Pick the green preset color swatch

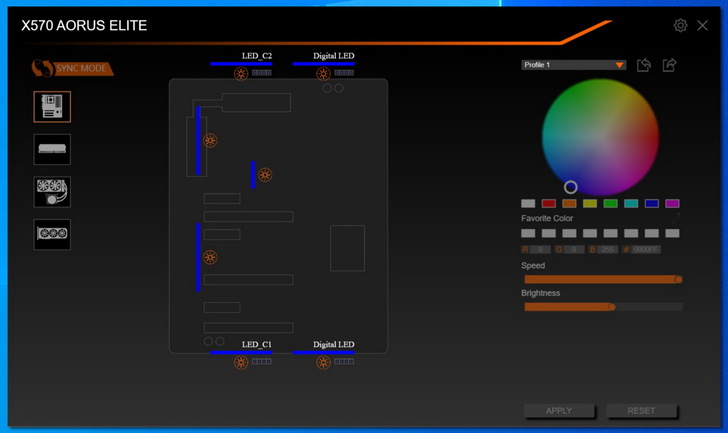pyautogui.click(x=610, y=203)
